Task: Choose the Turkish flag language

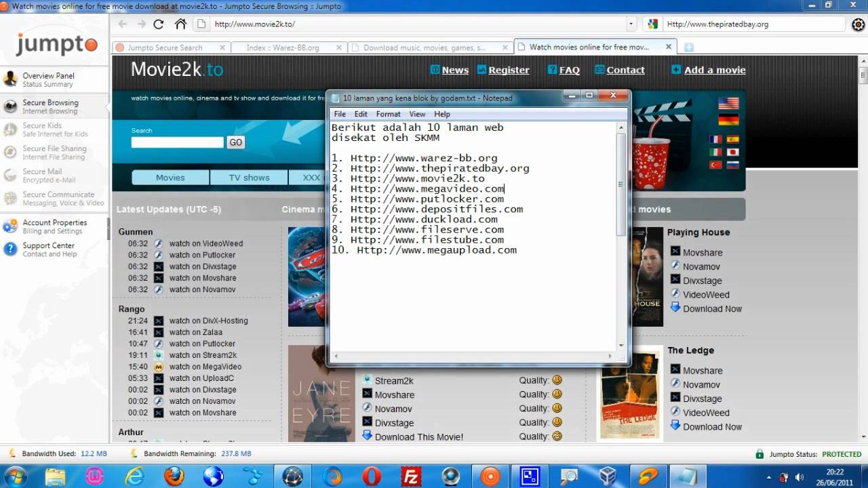Action: pyautogui.click(x=715, y=165)
